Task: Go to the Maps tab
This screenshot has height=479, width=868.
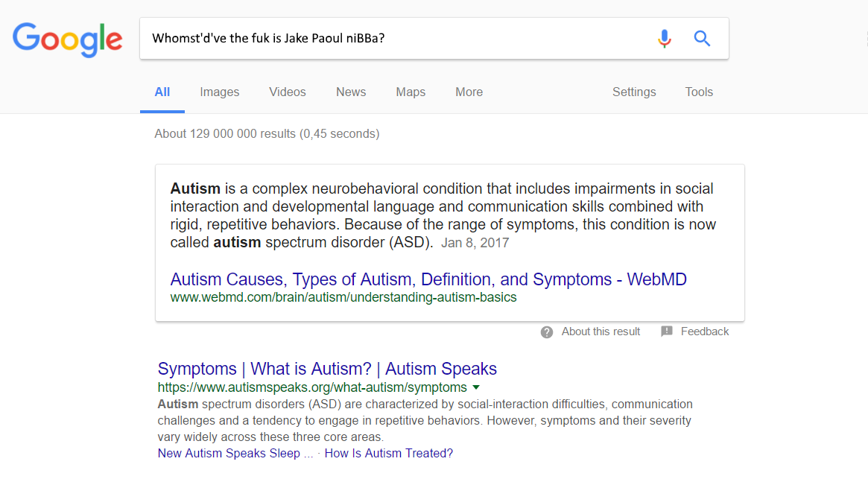Action: tap(411, 92)
